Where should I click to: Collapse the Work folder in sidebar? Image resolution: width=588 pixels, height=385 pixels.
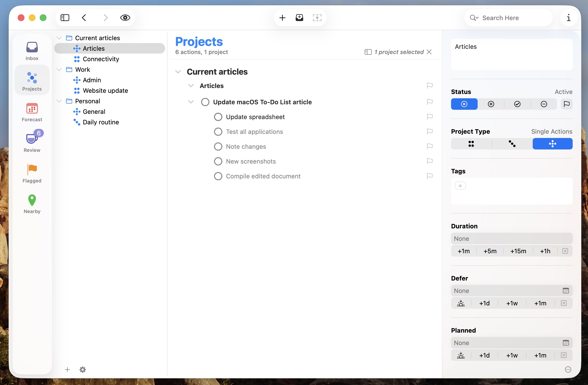pos(59,69)
